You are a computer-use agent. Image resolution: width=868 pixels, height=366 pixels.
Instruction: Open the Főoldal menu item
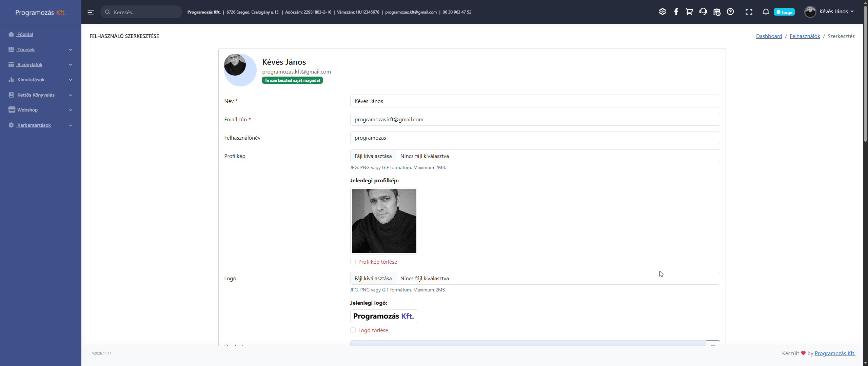[x=25, y=34]
